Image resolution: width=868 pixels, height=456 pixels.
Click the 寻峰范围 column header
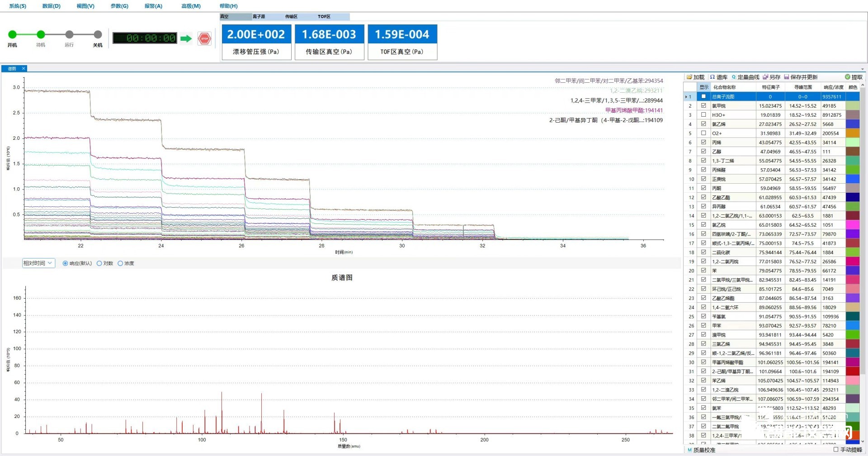point(803,87)
